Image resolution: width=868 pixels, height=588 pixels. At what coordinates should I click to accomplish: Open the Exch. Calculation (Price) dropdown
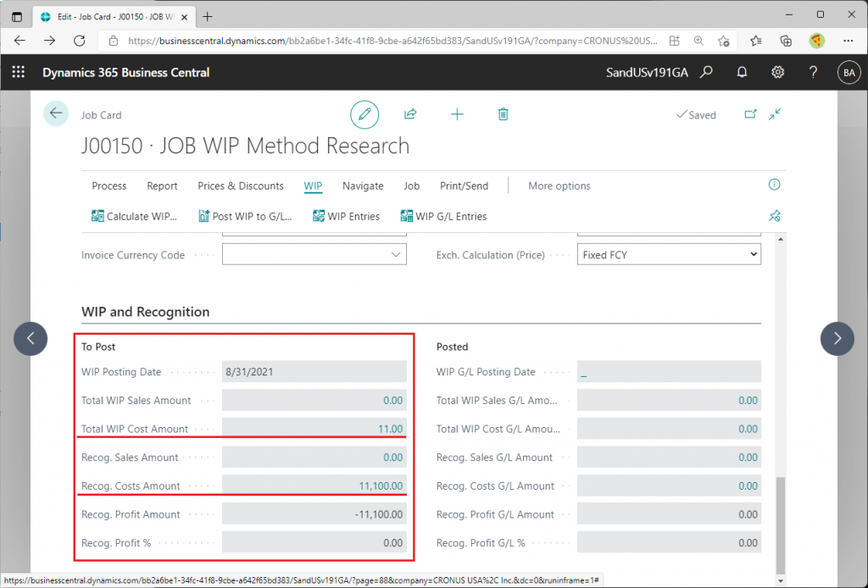pyautogui.click(x=669, y=254)
